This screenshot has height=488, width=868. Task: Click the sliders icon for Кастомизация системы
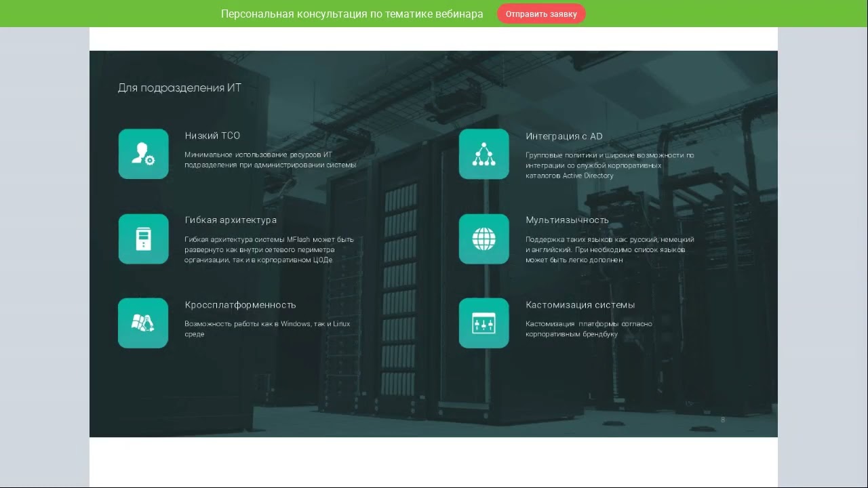tap(484, 323)
